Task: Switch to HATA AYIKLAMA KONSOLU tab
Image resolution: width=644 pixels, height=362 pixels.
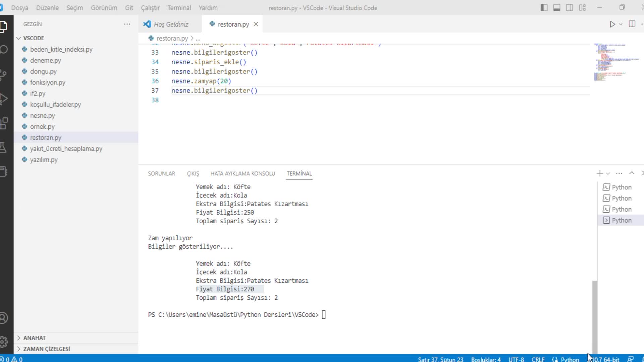Action: [243, 173]
